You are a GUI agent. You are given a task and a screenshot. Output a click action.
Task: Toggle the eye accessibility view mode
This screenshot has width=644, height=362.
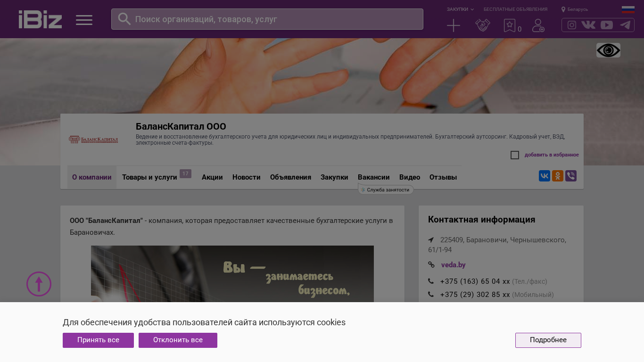pos(608,50)
